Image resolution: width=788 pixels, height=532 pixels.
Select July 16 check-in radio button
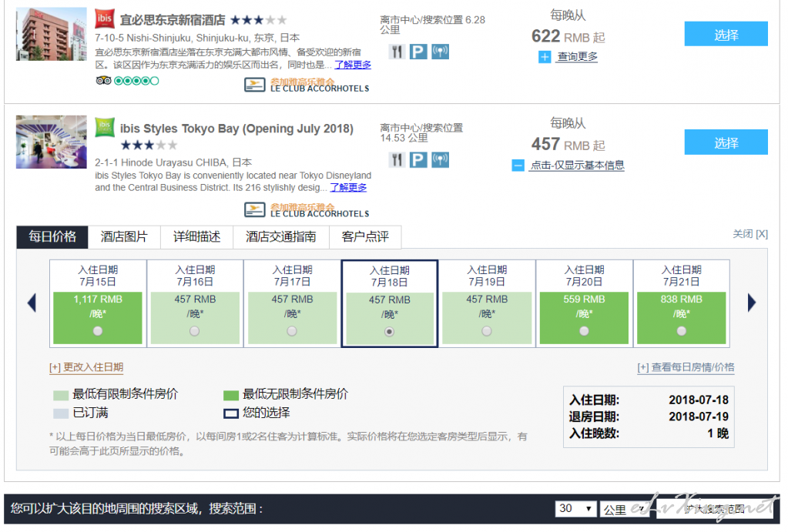(194, 331)
